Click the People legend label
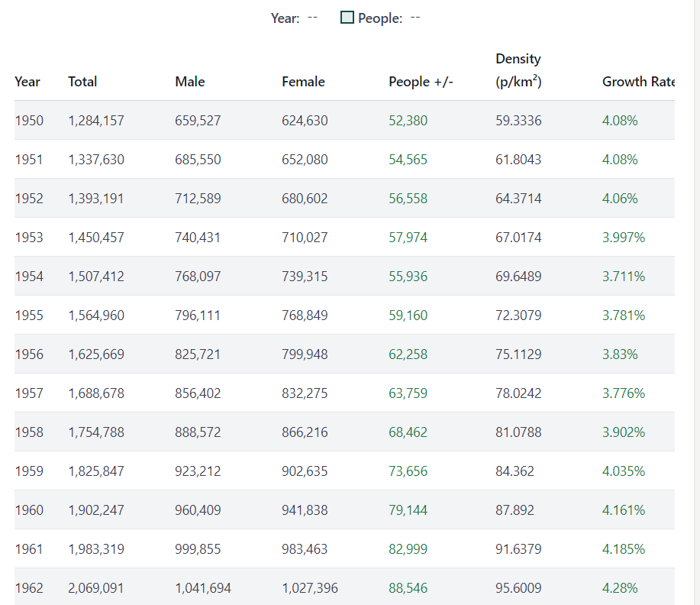The image size is (700, 605). pos(379,18)
